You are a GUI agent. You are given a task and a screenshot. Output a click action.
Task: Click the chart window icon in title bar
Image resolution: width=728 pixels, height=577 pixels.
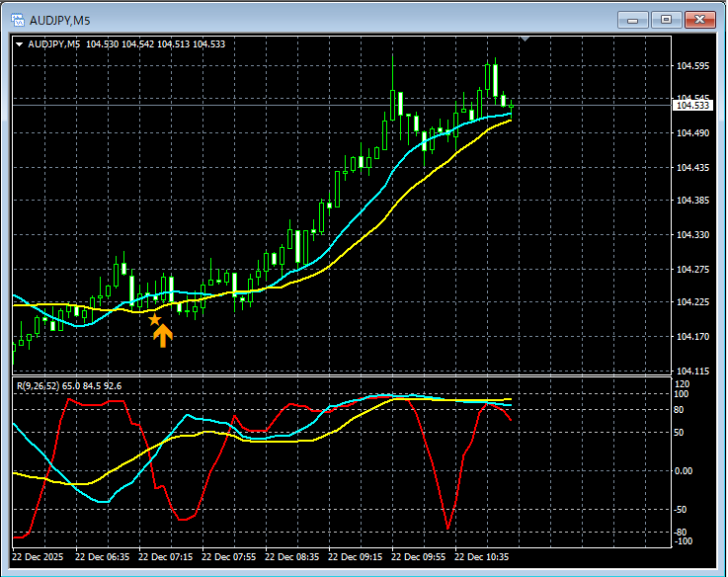coord(17,19)
